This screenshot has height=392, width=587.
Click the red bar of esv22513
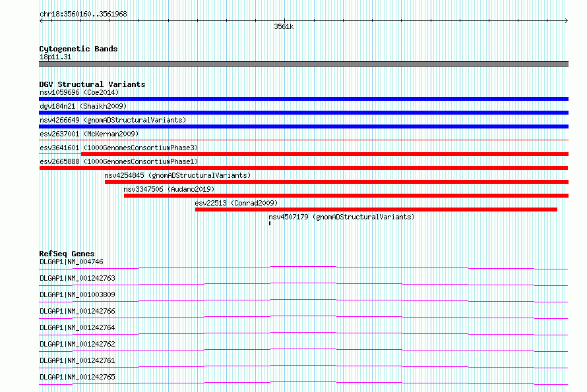[376, 210]
